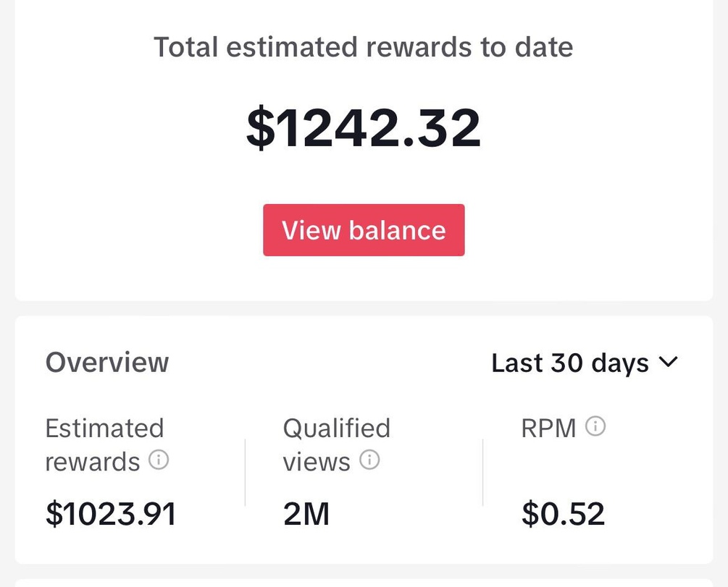Open info tooltip for Estimated rewards
This screenshot has height=587, width=728.
pyautogui.click(x=159, y=460)
